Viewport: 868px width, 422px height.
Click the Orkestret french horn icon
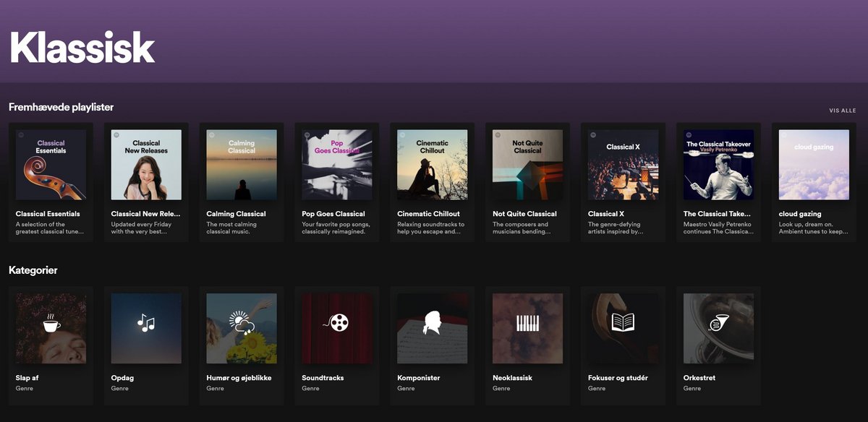[x=718, y=324]
